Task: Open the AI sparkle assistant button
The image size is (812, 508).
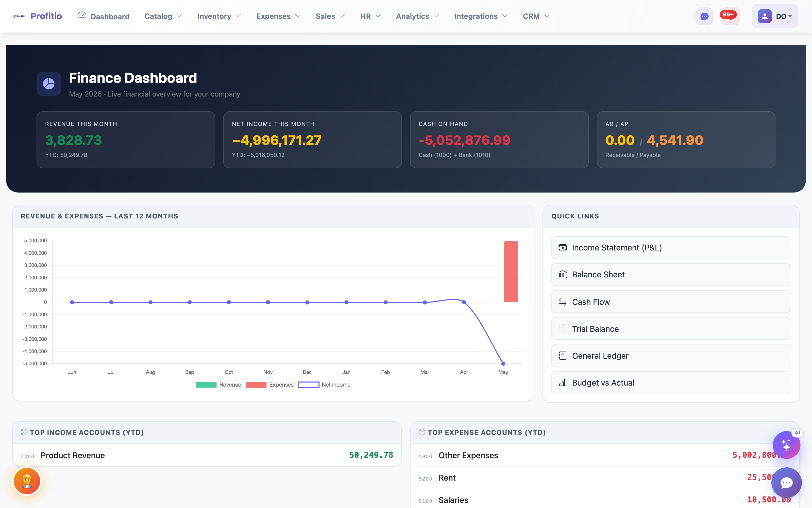Action: pos(786,445)
